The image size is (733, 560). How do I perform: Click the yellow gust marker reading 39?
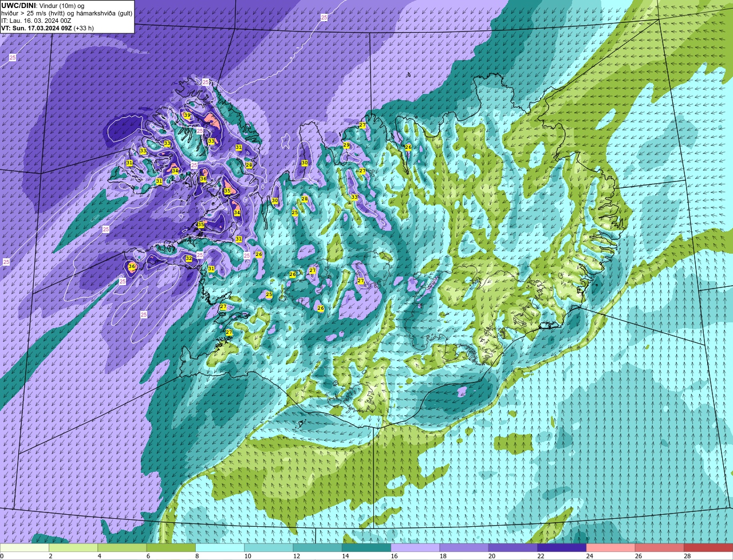pos(187,115)
